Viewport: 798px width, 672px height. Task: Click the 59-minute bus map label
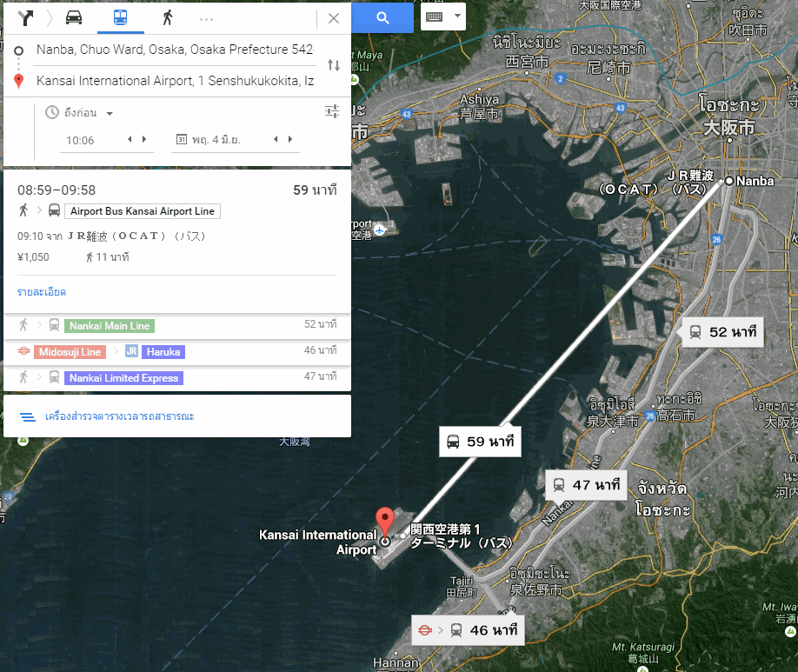[480, 442]
